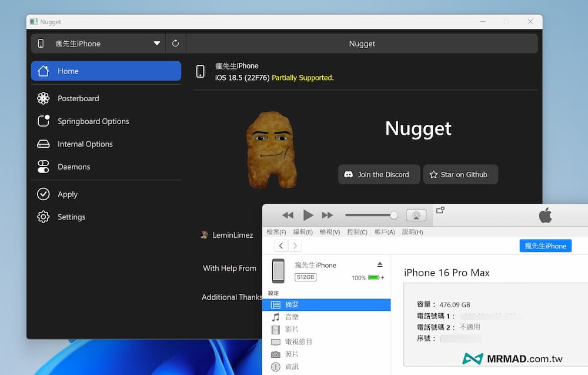Click the iTunes fast-forward button
Viewport: 588px width, 375px height.
328,215
